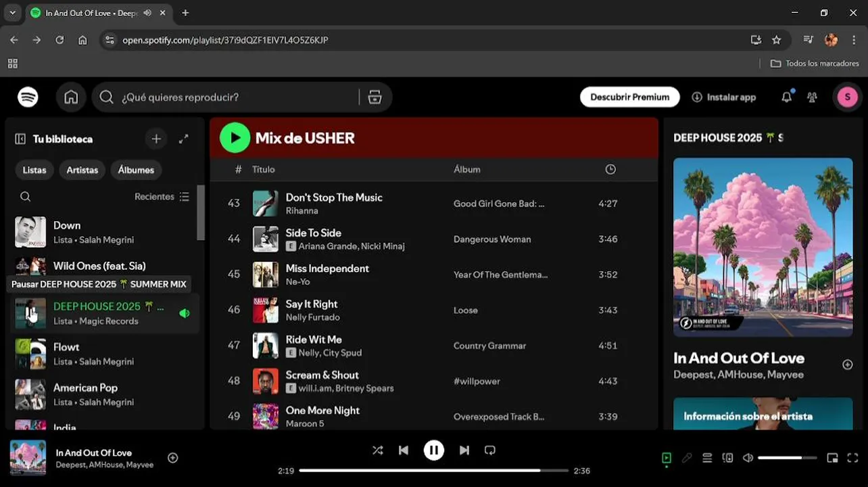Open connect to a device
This screenshot has height=487, width=868.
727,458
